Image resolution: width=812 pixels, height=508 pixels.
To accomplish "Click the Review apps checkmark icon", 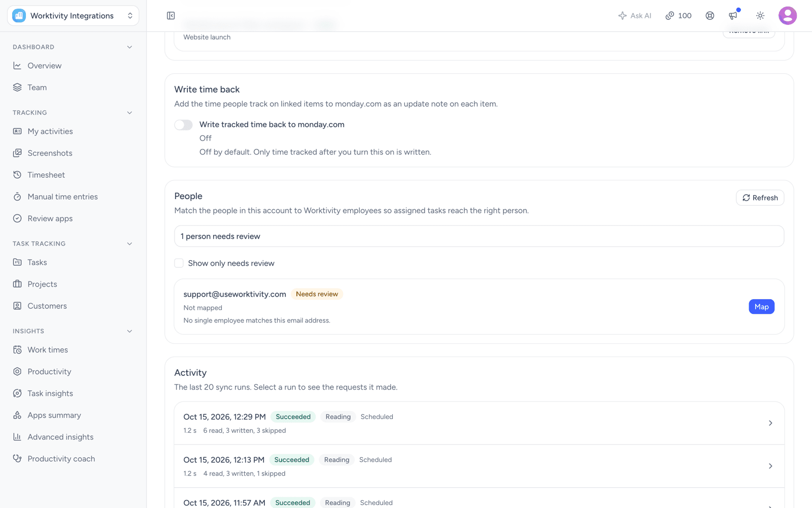I will (x=17, y=218).
